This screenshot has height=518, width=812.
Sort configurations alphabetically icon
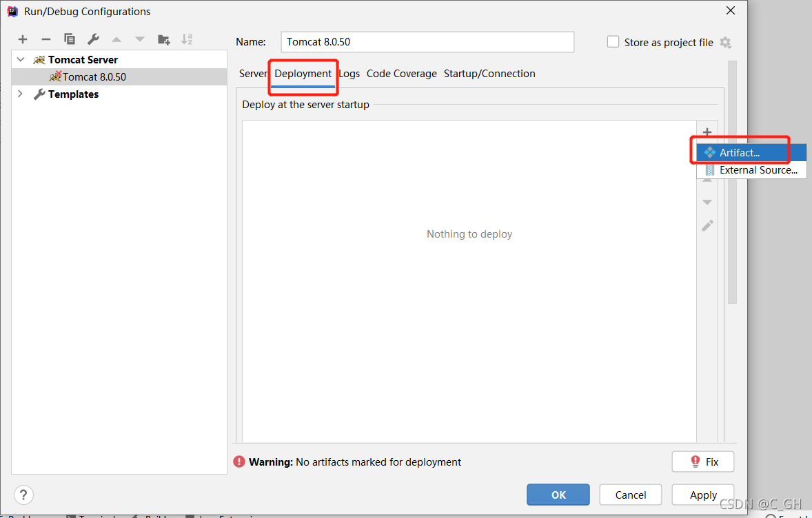(187, 39)
